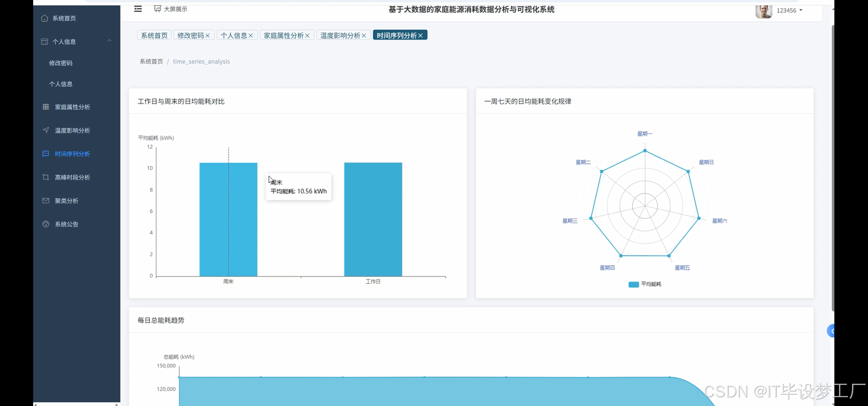Click the 每日总能耗趋势 card title
Screen dimensions: 868x406
(x=161, y=320)
